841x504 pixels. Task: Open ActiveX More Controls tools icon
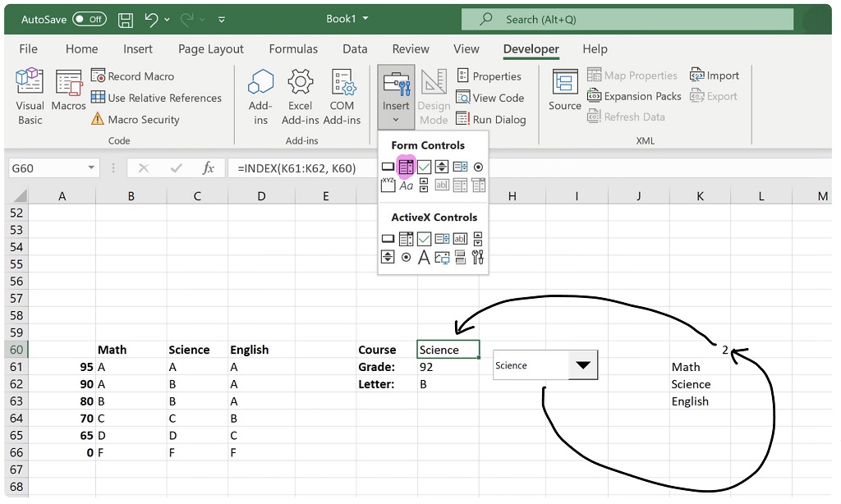(x=478, y=258)
